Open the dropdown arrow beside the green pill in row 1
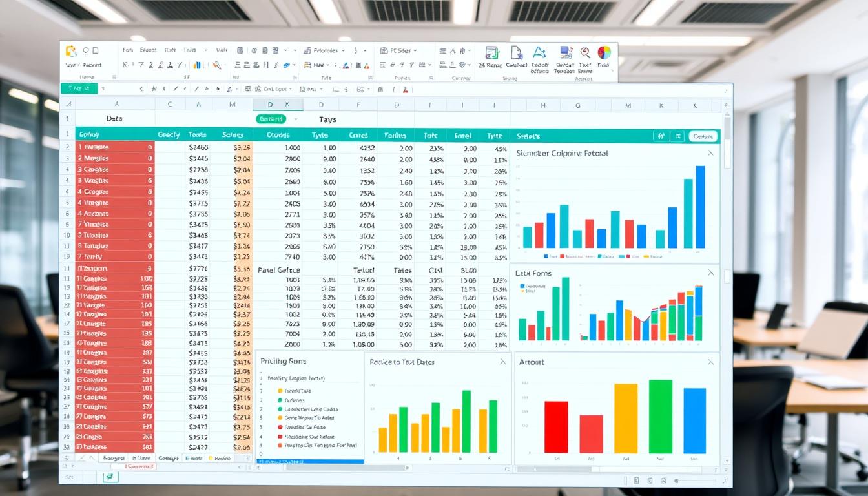868x496 pixels. pyautogui.click(x=296, y=119)
